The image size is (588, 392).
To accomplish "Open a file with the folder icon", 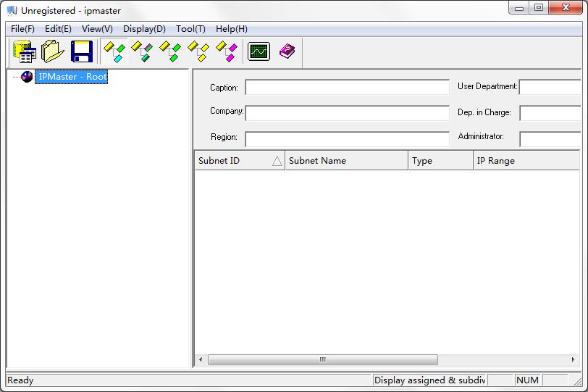I will [x=53, y=51].
